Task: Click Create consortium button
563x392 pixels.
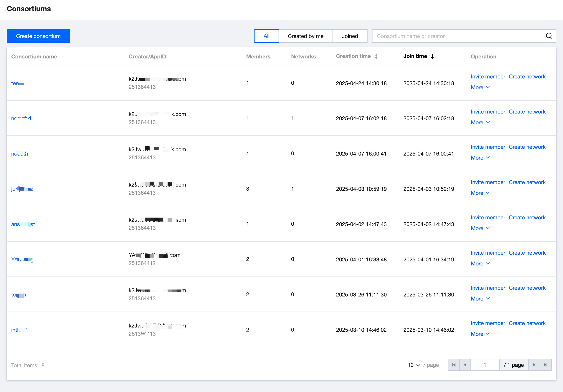Action: tap(38, 36)
